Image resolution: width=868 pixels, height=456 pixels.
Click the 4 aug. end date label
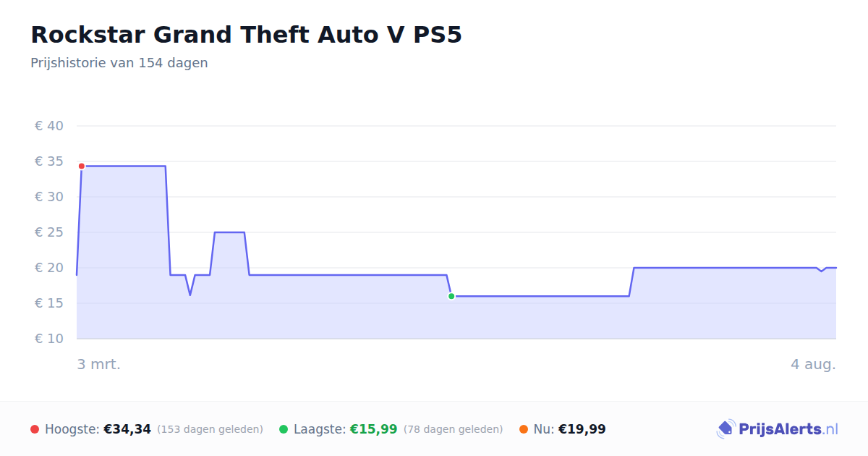(813, 364)
